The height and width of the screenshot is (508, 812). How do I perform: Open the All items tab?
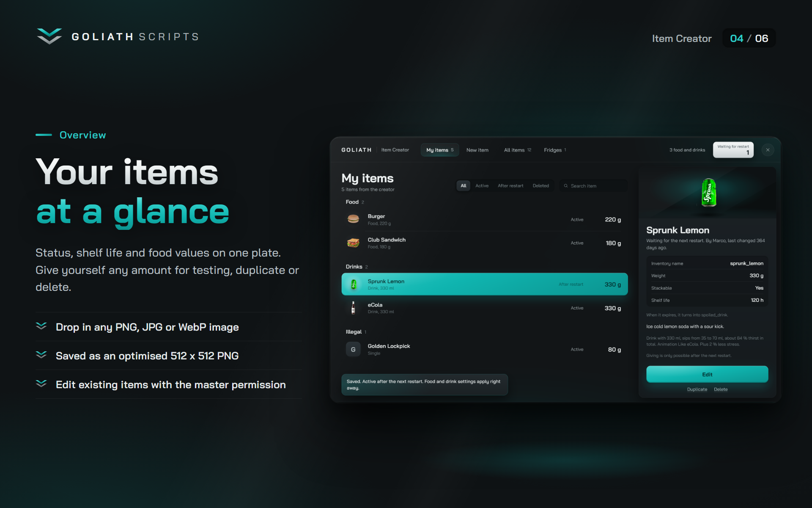(517, 150)
